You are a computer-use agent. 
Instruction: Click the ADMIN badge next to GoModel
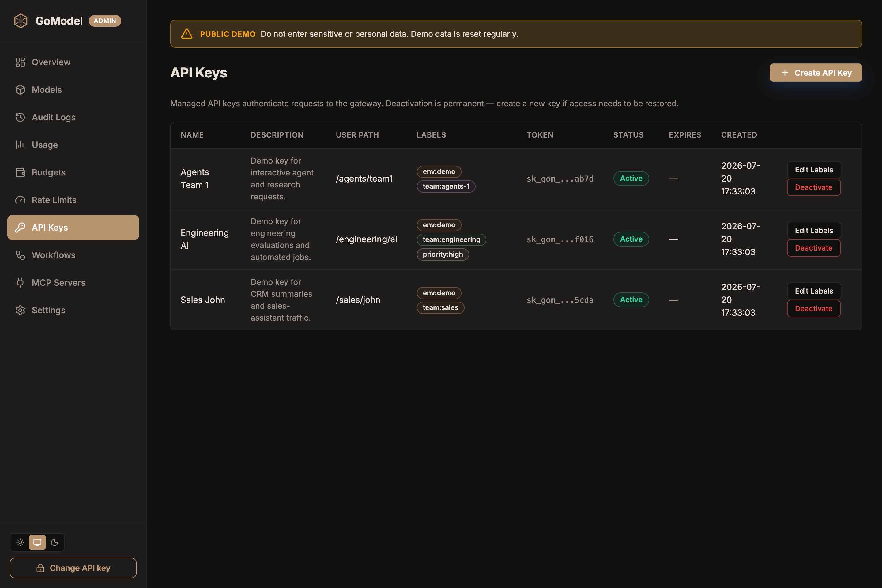point(105,21)
